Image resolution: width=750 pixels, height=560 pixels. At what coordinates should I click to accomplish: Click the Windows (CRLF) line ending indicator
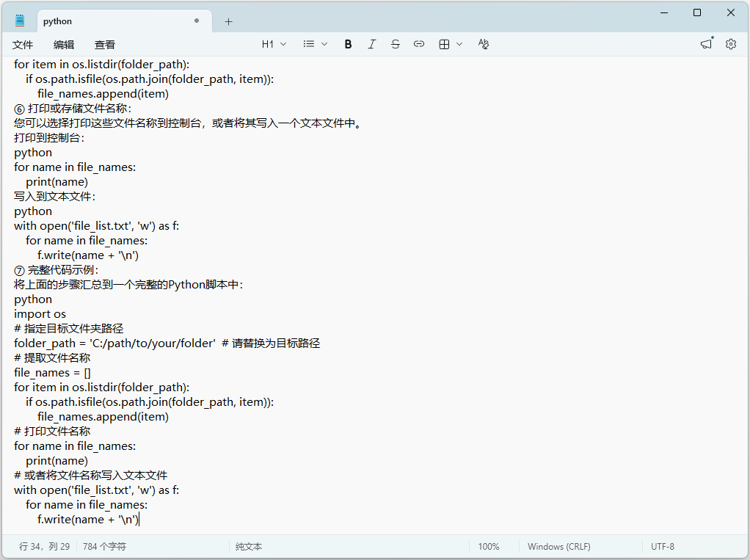point(559,547)
